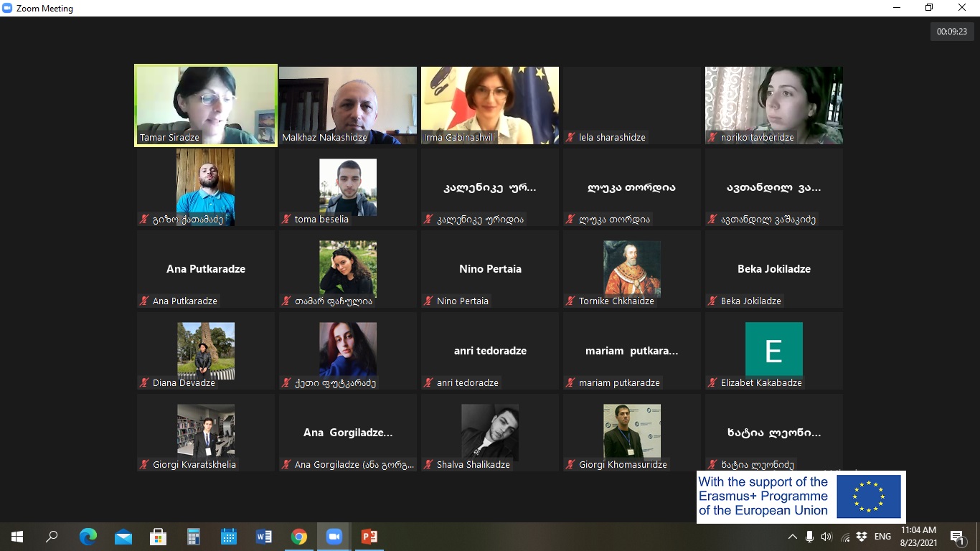Launch the Mail app in taskbar
This screenshot has width=980, height=551.
123,537
